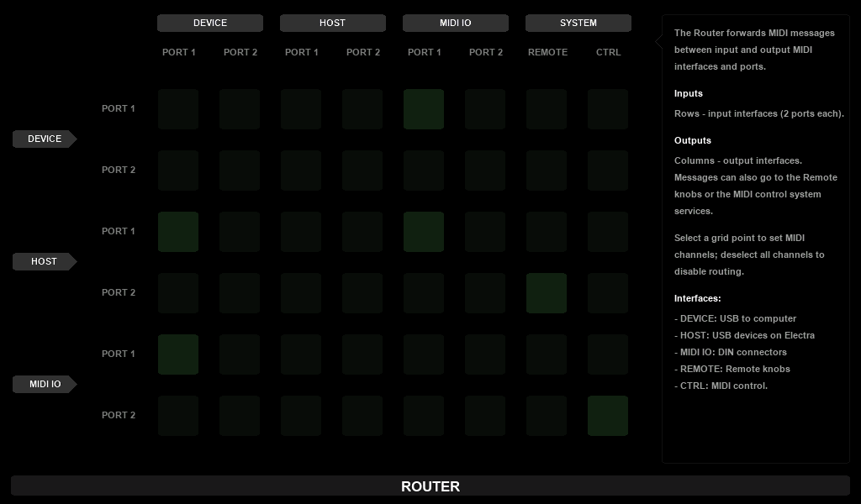This screenshot has width=861, height=504.
Task: Click the Outputs heading in help panel
Action: point(693,141)
